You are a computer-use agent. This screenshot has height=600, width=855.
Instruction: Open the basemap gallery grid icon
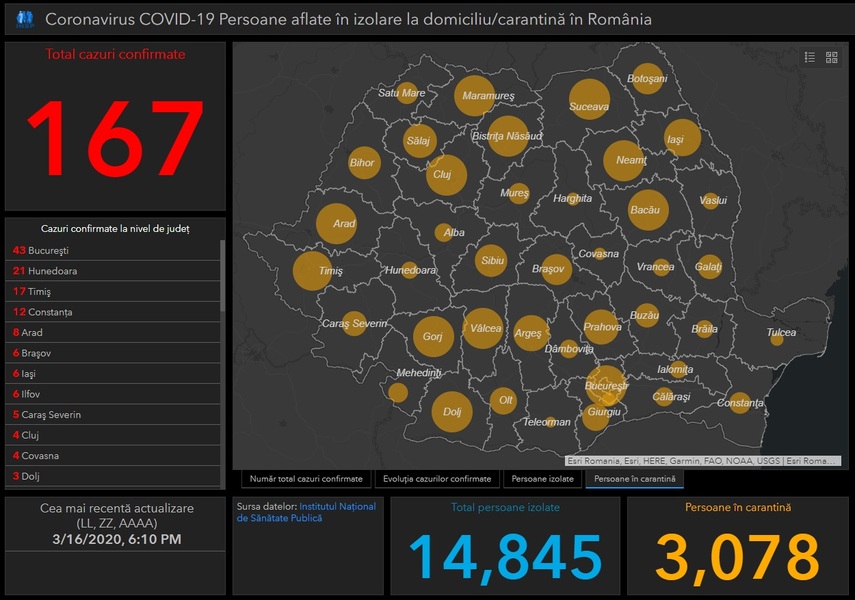[831, 58]
